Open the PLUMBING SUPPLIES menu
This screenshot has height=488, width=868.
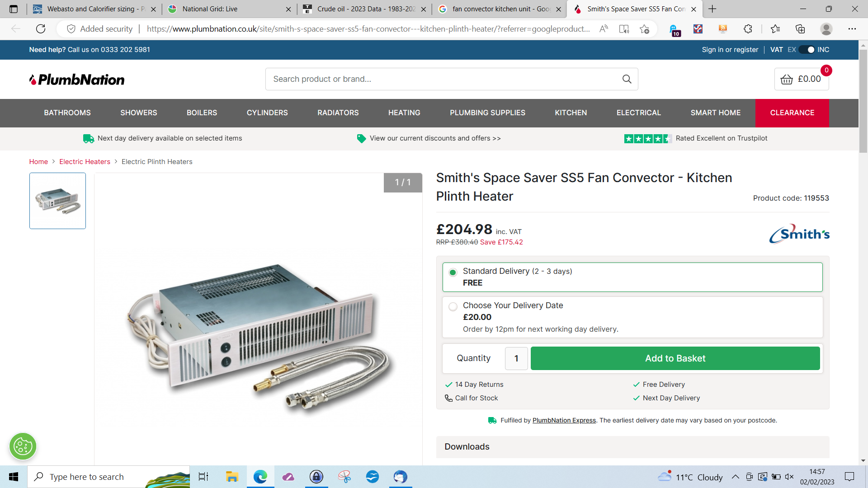[x=487, y=113]
